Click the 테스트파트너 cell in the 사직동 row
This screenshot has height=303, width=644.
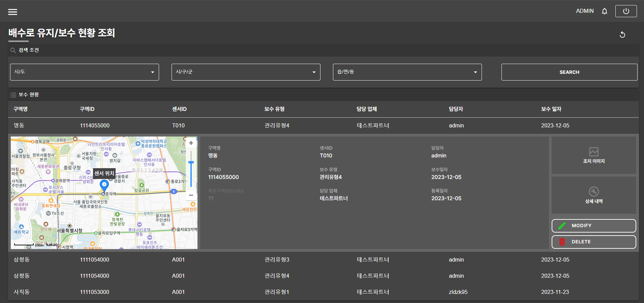pyautogui.click(x=373, y=292)
